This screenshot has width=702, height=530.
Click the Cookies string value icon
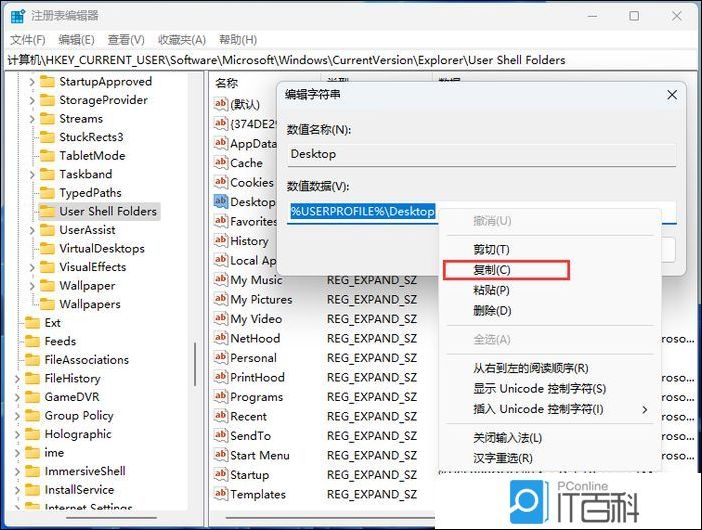point(220,182)
